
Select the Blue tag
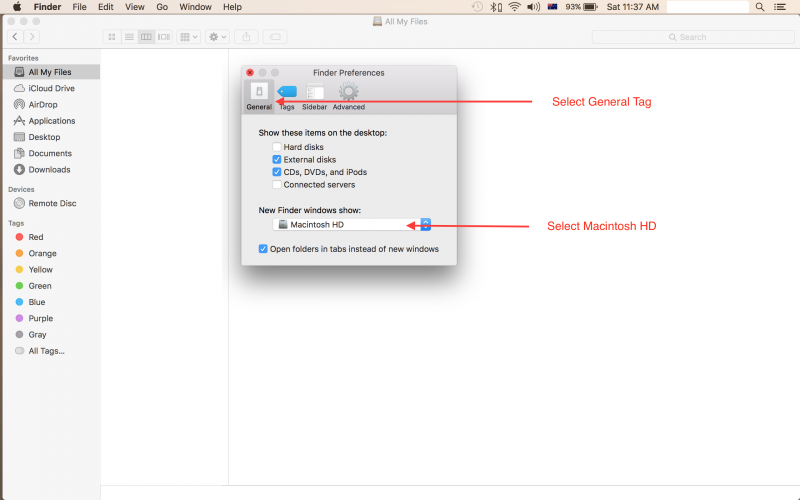coord(51,302)
